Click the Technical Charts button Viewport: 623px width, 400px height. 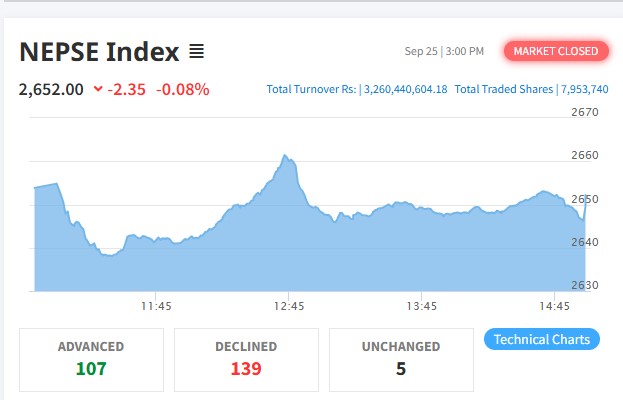point(542,339)
